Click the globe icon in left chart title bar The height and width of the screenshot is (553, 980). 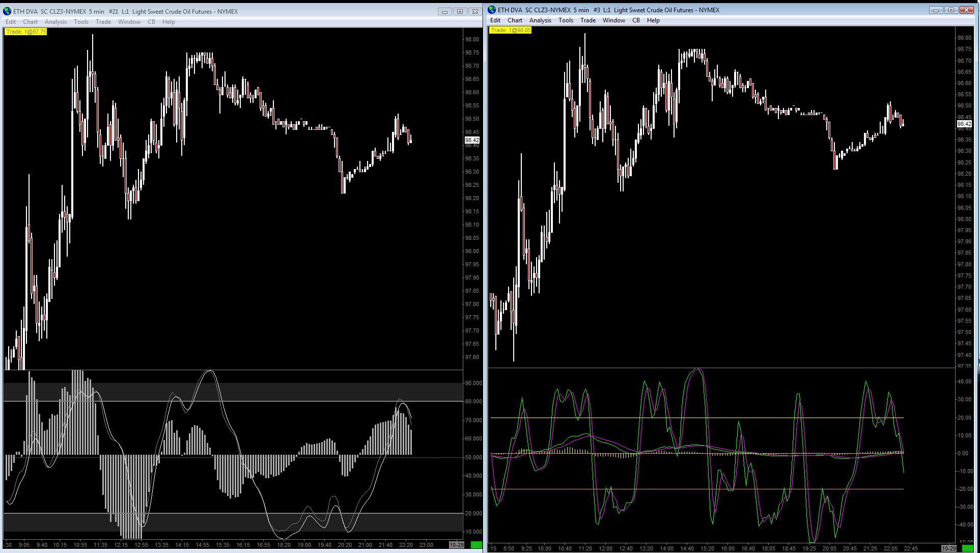point(7,11)
